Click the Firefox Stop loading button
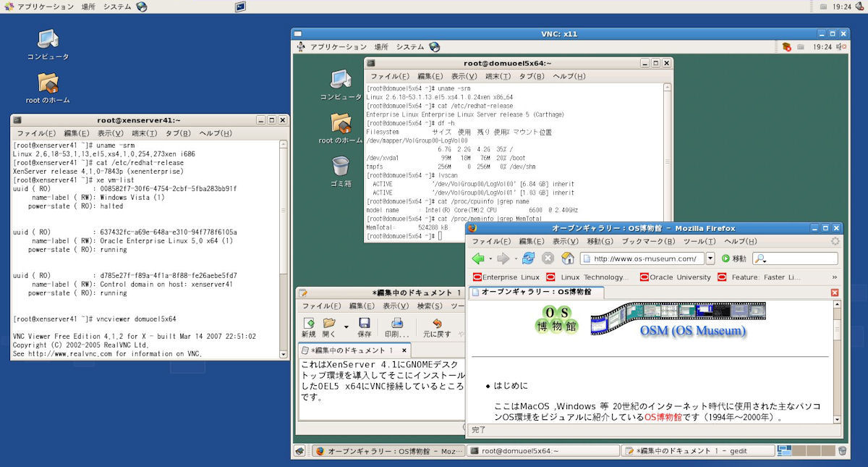868x467 pixels. 548,258
